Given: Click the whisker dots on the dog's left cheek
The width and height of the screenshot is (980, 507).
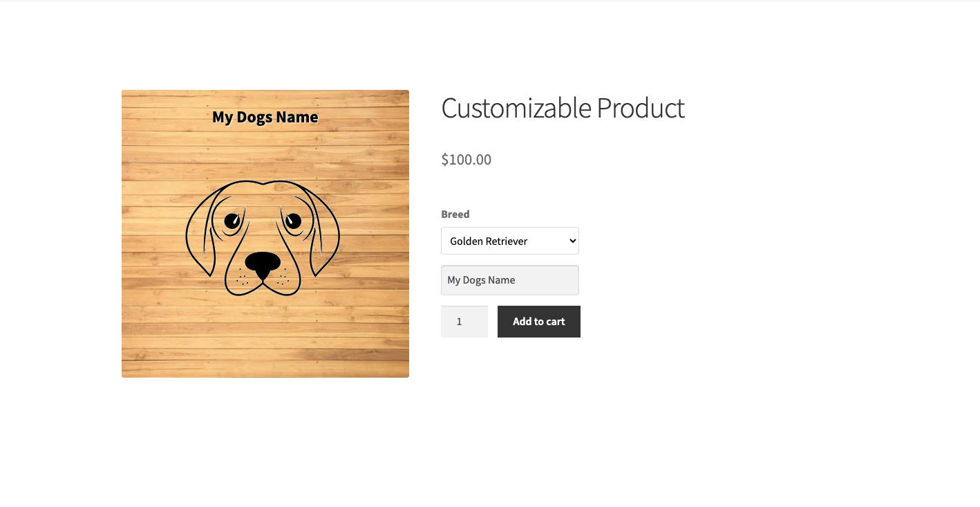Looking at the screenshot, I should [x=243, y=277].
